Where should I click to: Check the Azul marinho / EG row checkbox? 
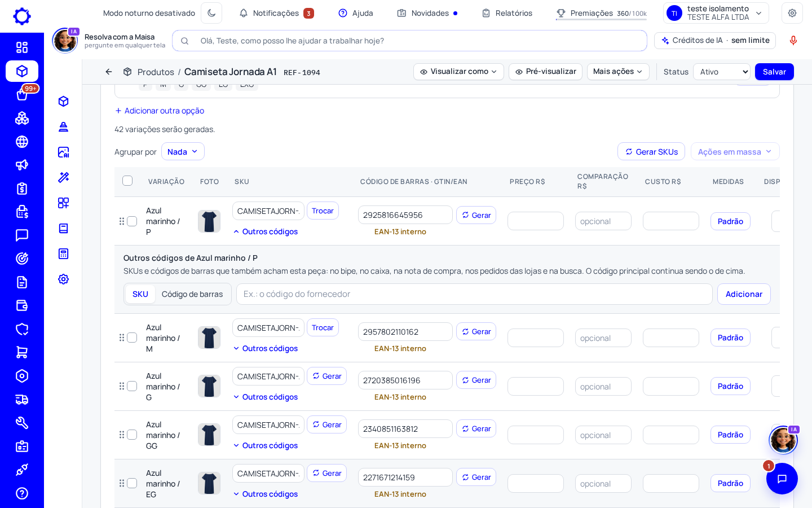click(132, 483)
